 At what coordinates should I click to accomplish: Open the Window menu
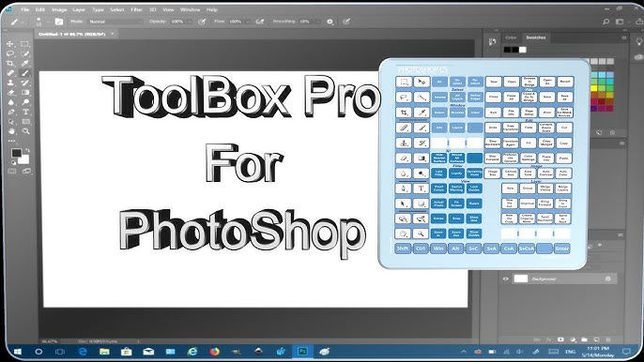[191, 9]
